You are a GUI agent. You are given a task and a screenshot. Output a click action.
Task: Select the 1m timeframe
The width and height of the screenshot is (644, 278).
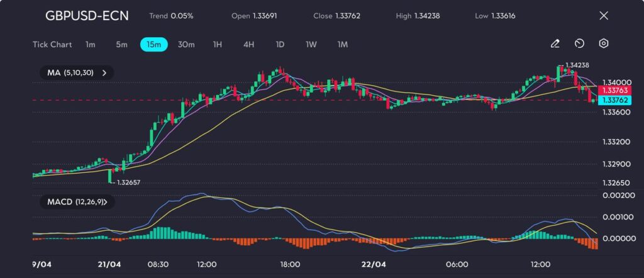(91, 45)
